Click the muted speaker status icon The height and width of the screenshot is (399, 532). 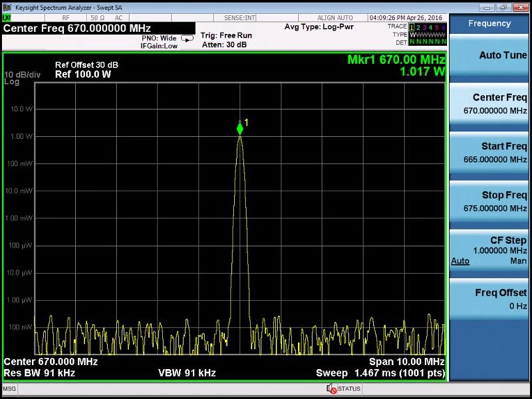coord(331,388)
